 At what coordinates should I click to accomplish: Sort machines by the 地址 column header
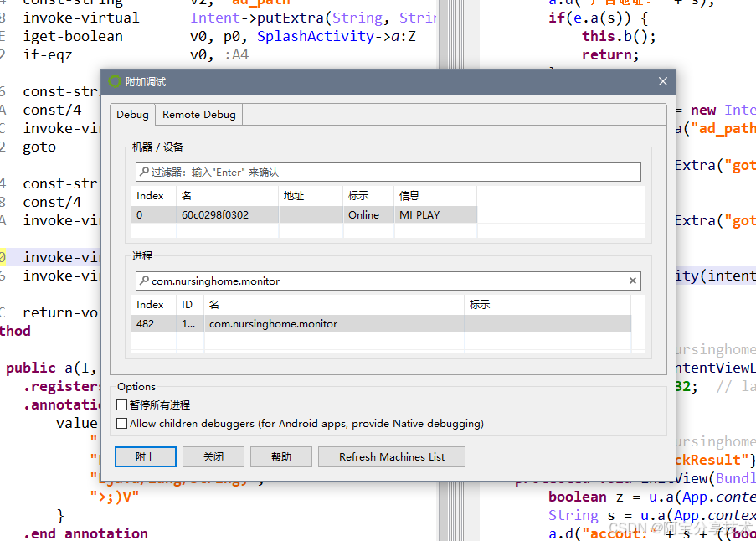point(311,196)
